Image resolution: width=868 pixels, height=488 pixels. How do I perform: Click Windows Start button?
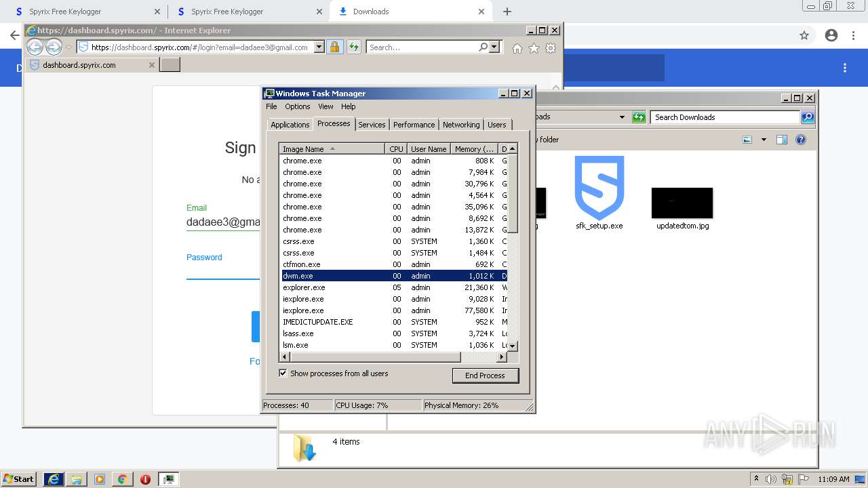click(19, 479)
